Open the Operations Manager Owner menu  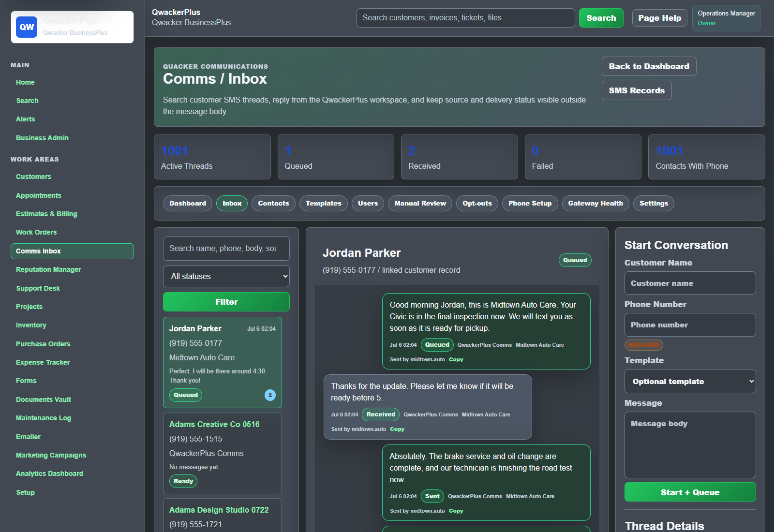pyautogui.click(x=726, y=18)
